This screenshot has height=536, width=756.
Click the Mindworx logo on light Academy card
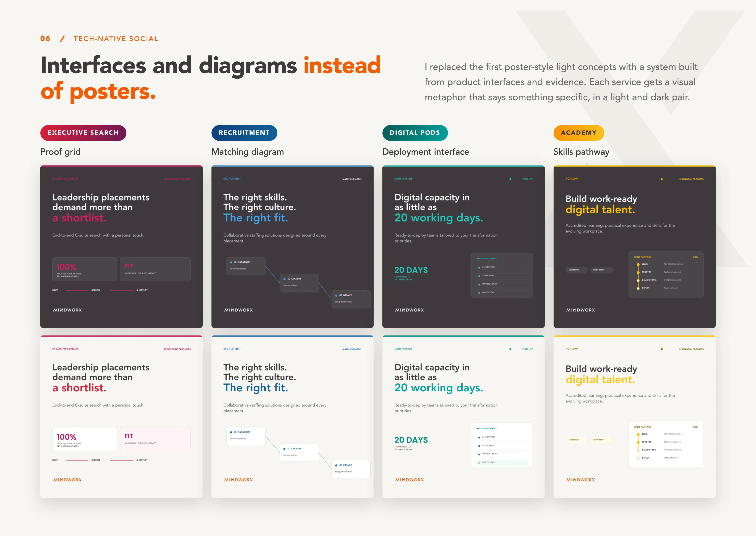point(581,480)
